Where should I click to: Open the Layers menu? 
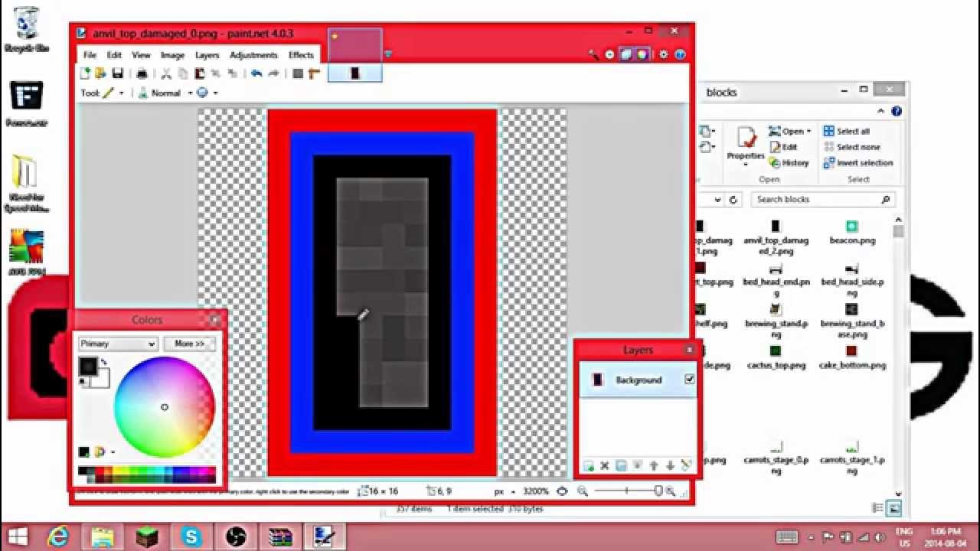207,55
